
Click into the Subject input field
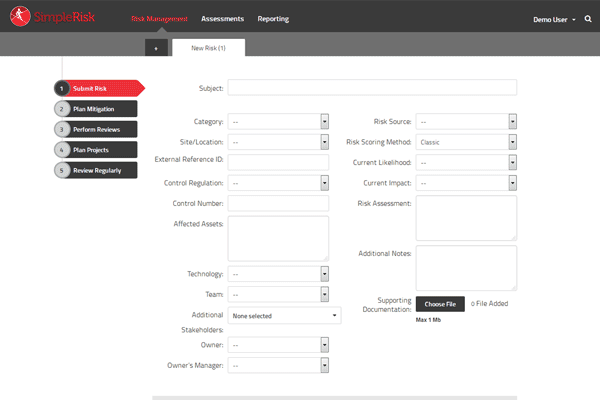coord(372,87)
